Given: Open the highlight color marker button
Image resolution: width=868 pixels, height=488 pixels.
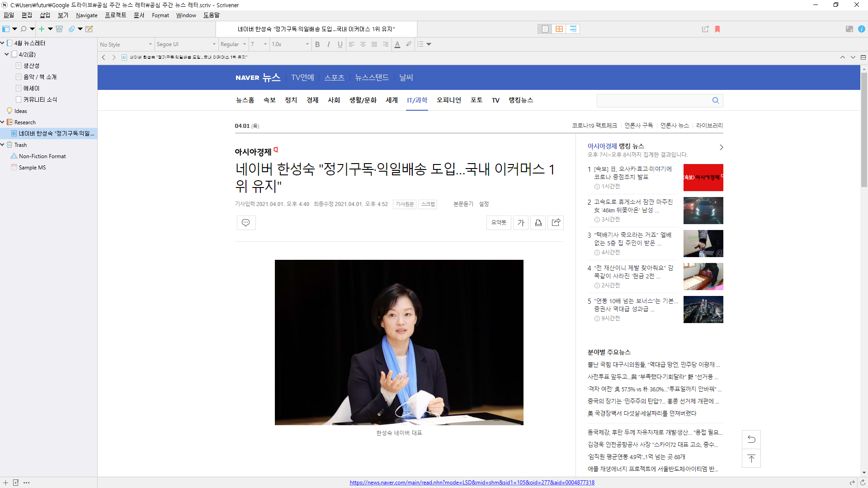Looking at the screenshot, I should coord(409,44).
